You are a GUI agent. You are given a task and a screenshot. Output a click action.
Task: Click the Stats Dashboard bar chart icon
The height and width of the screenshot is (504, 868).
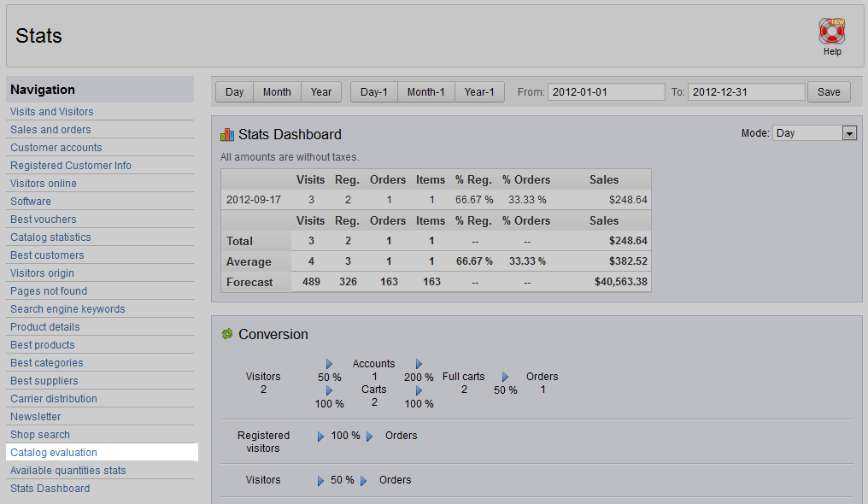pos(227,134)
